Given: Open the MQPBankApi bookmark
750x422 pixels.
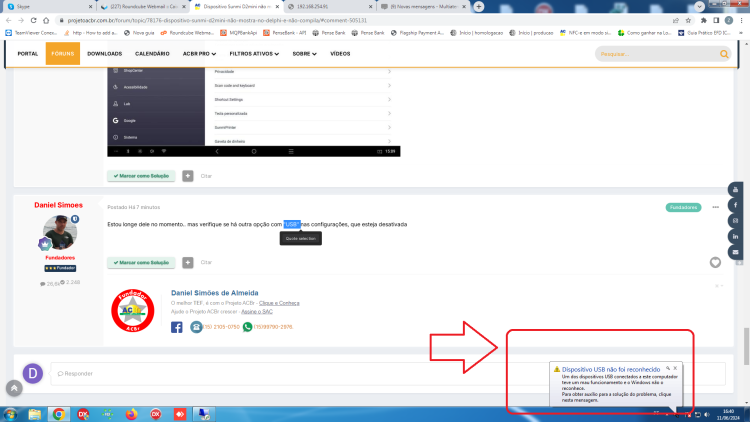Looking at the screenshot, I should click(238, 33).
